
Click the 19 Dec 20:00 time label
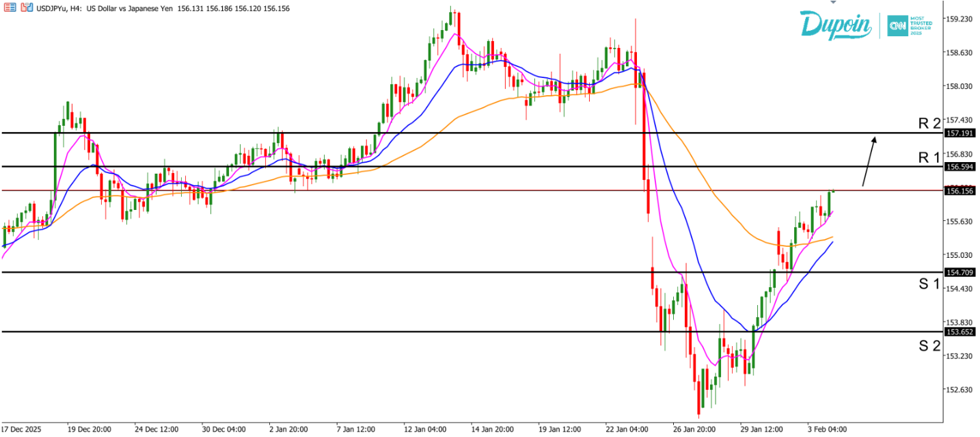tap(89, 429)
